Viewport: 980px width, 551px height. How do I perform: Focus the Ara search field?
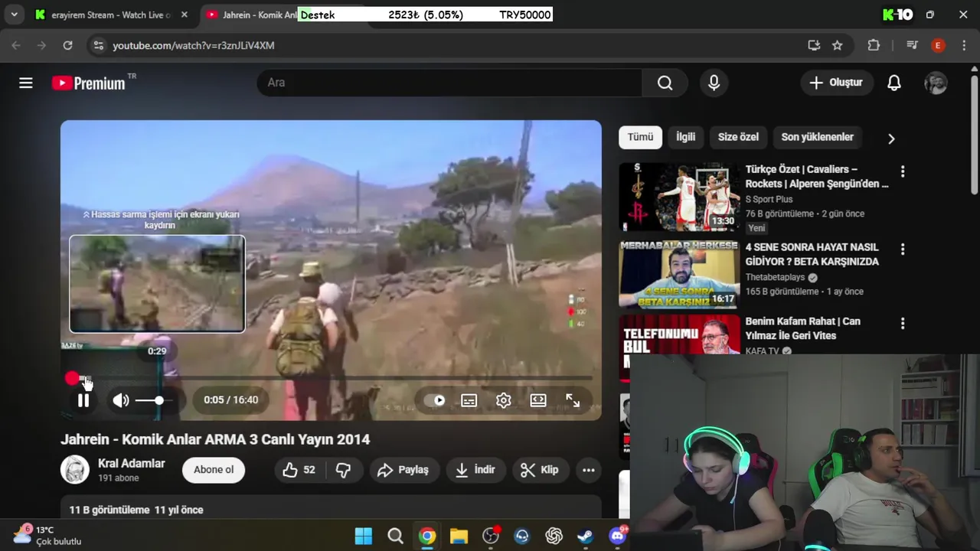click(449, 83)
